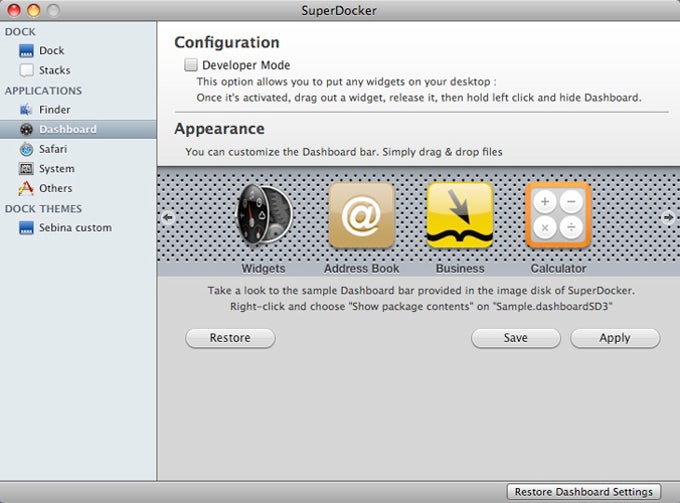680x503 pixels.
Task: Open the Safari settings row
Action: point(78,149)
